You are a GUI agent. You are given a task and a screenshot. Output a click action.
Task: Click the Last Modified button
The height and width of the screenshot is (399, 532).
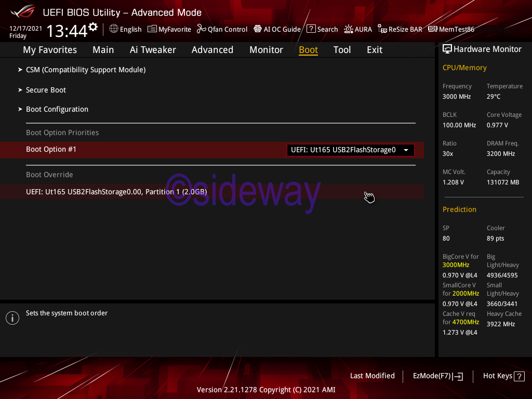coord(373,376)
